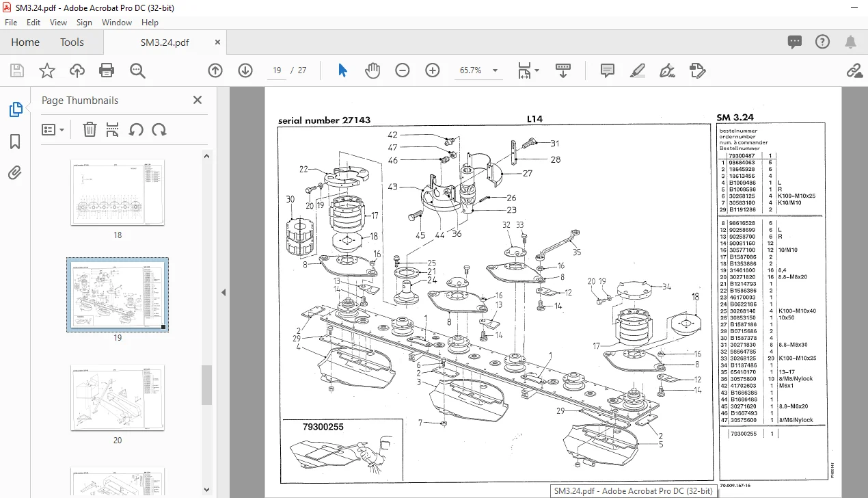The width and height of the screenshot is (868, 498).
Task: Click the L14 label on the page
Action: point(534,119)
